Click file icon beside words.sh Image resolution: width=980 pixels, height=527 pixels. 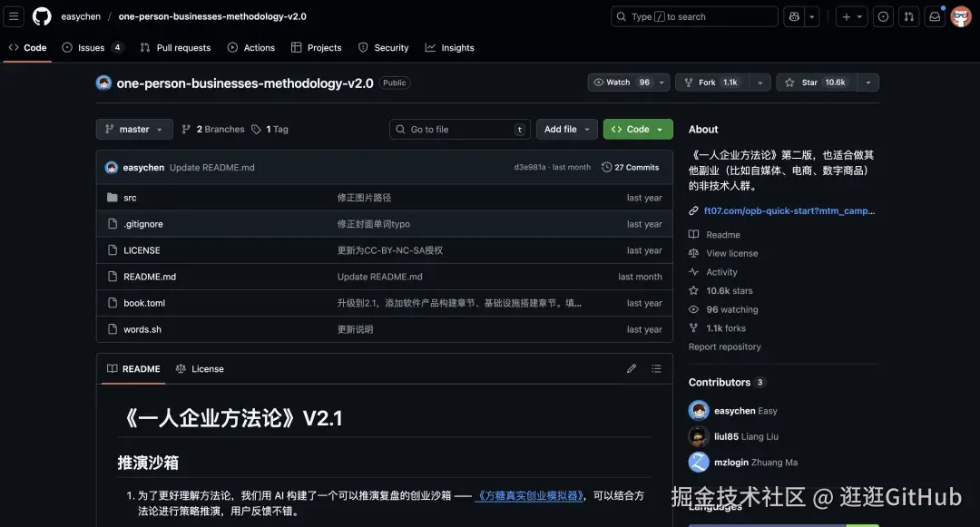113,329
